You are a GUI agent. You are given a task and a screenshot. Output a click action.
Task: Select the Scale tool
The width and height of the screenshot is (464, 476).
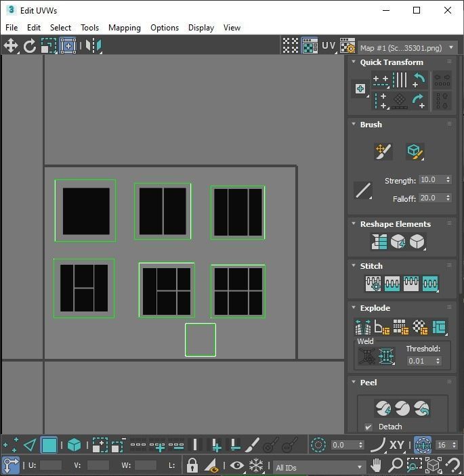coord(49,46)
